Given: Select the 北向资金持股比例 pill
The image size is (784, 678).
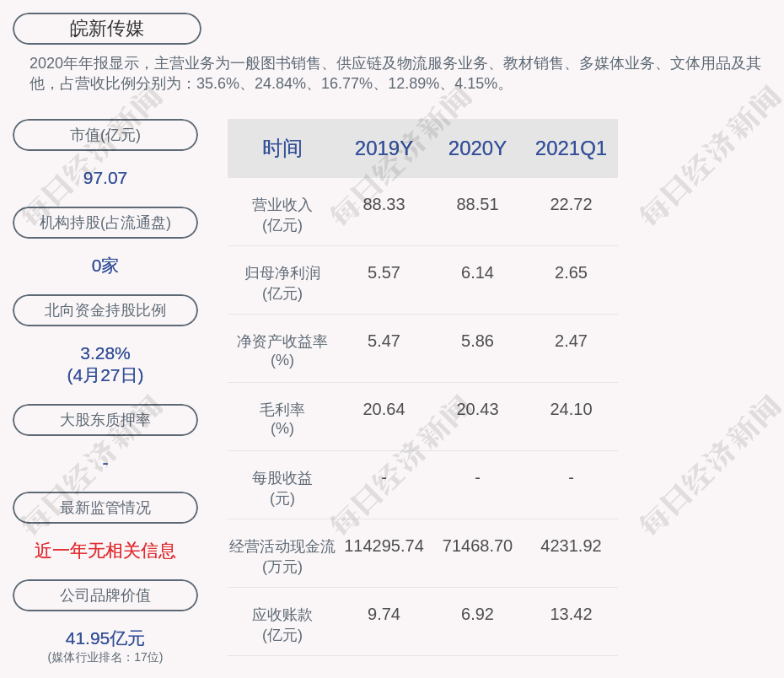Looking at the screenshot, I should 105,310.
